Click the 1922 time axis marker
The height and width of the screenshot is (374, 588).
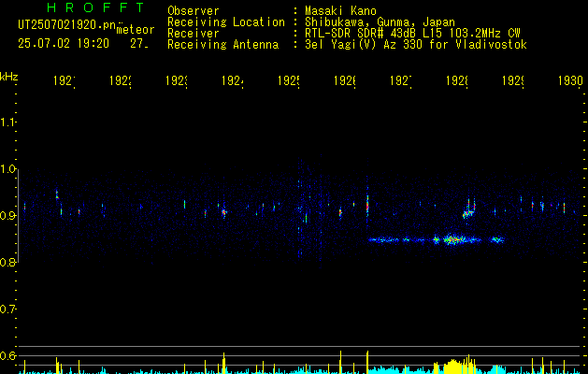[x=121, y=80]
